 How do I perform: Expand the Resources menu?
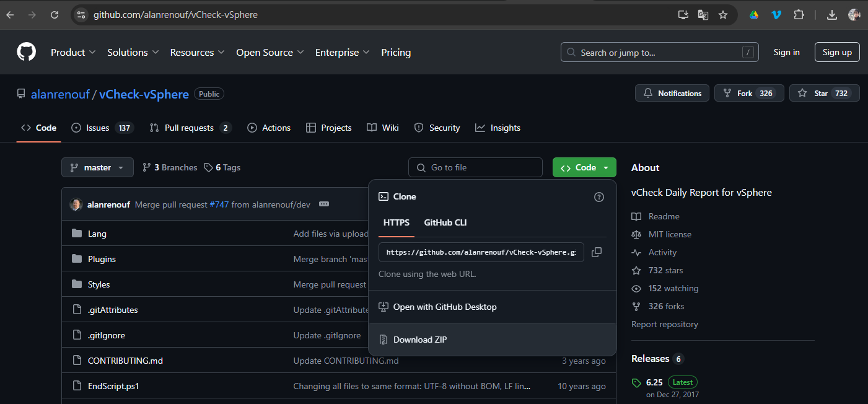coord(198,53)
